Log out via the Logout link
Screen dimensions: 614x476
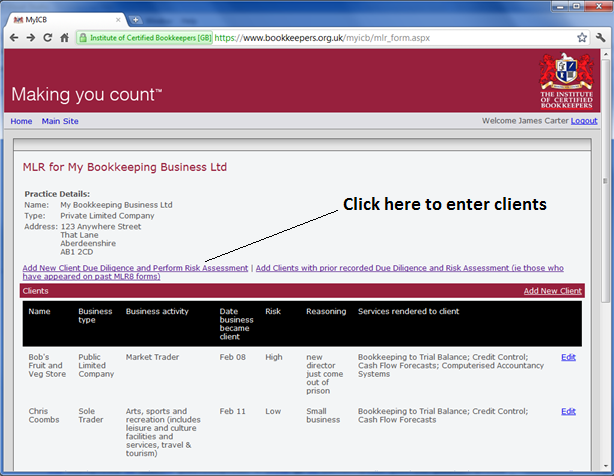[584, 121]
